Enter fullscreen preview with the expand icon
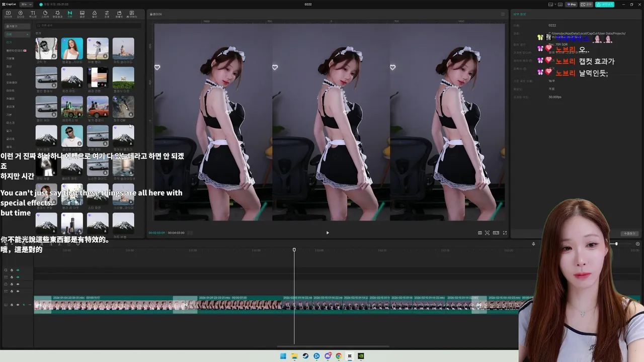The image size is (644, 362). click(505, 233)
